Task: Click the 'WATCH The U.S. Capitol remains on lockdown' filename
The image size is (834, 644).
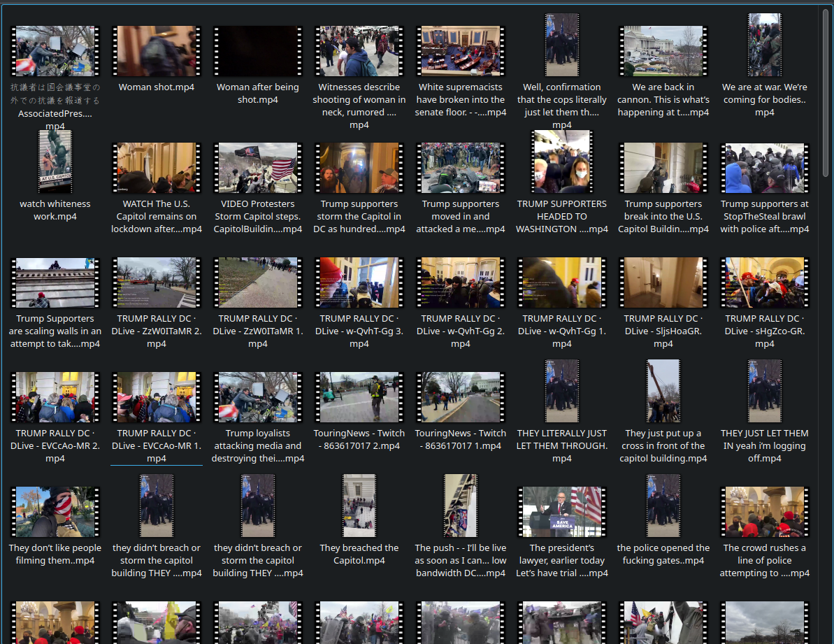Action: tap(157, 217)
